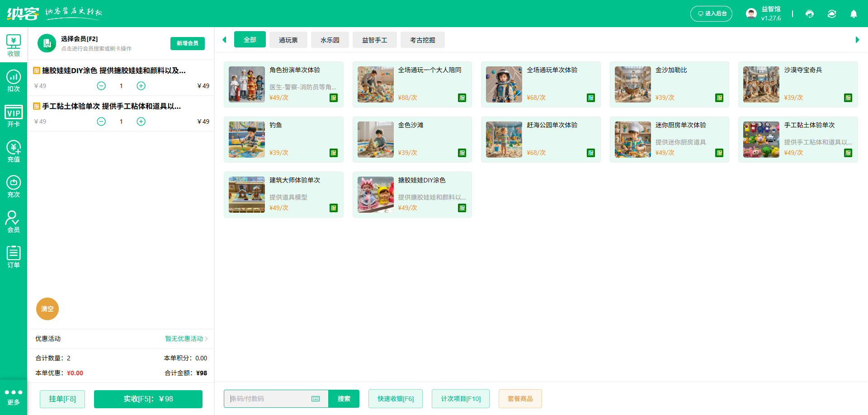Open the customer service headset icon
The width and height of the screenshot is (868, 415).
[810, 14]
